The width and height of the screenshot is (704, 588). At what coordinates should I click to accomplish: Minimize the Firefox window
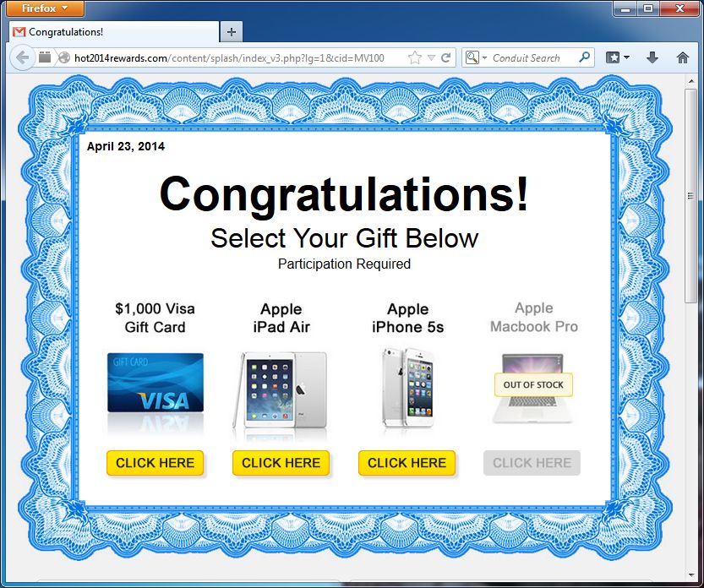coord(625,8)
